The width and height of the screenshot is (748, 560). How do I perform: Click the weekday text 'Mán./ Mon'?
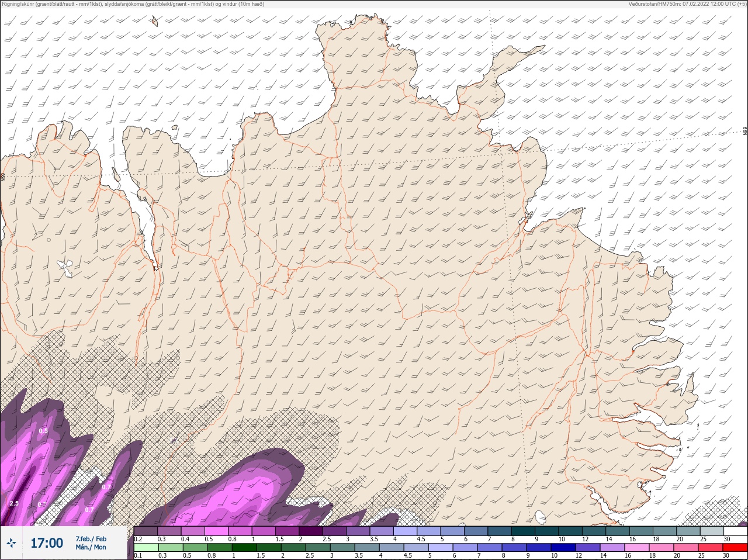point(91,547)
